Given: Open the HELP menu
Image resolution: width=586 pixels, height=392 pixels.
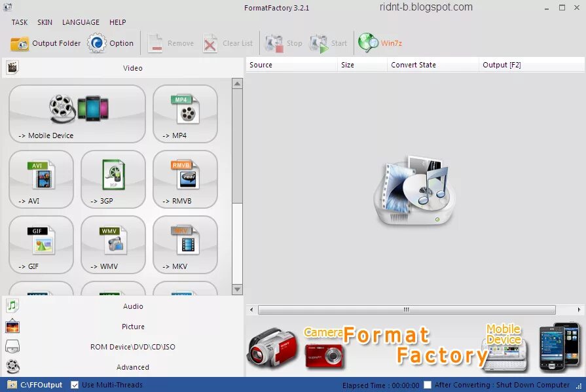Looking at the screenshot, I should coord(118,22).
